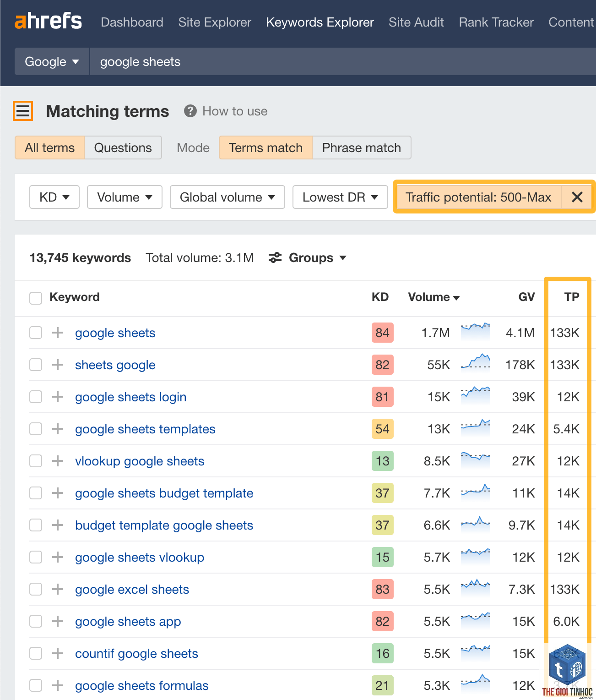Open the 'google sheets formulas' keyword link

(x=142, y=686)
